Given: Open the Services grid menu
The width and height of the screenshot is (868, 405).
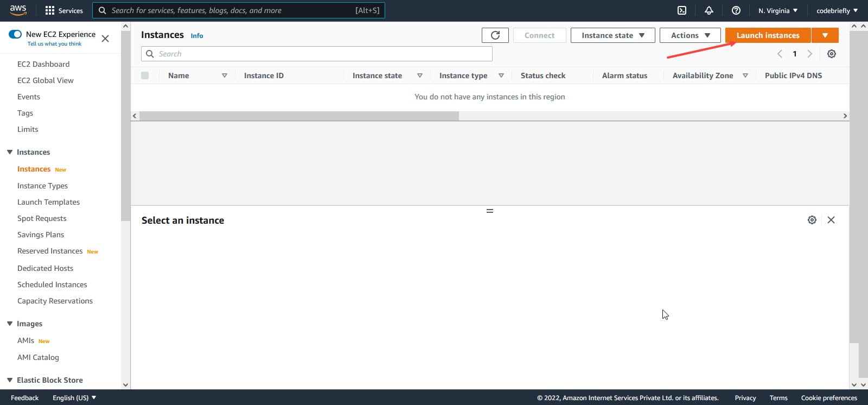Looking at the screenshot, I should click(64, 10).
